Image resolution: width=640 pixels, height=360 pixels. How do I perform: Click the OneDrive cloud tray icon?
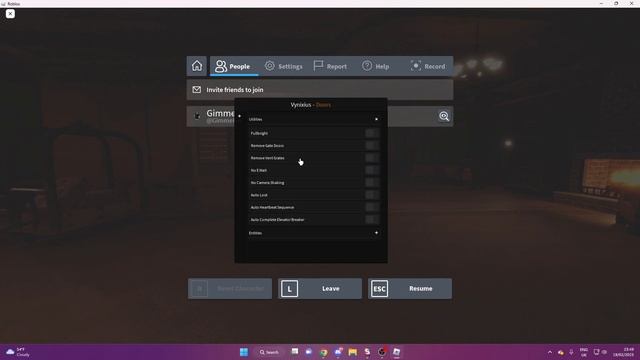click(x=560, y=352)
